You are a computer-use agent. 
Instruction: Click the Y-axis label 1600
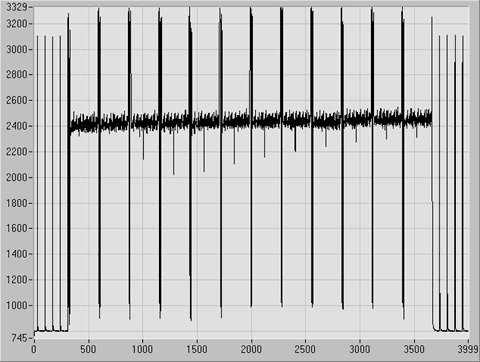coord(17,228)
